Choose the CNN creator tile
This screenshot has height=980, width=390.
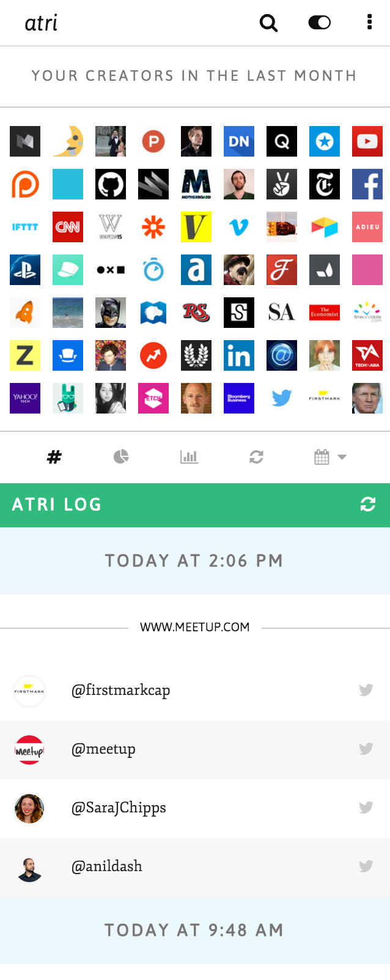pyautogui.click(x=68, y=227)
